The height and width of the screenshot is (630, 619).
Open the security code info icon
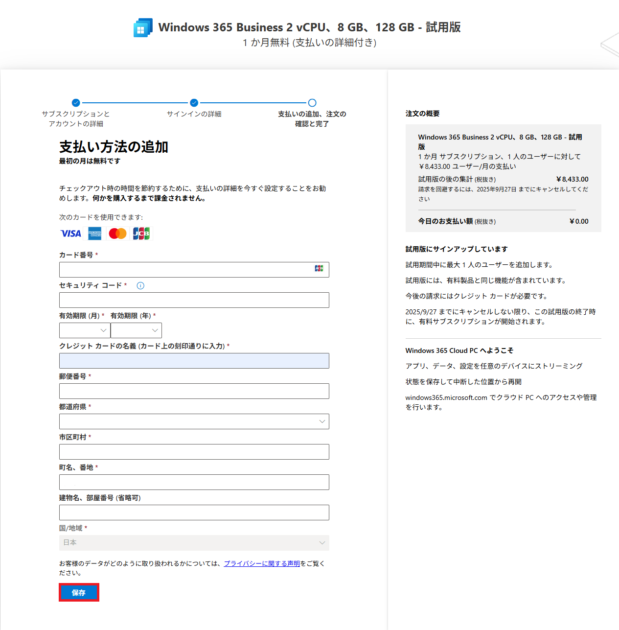point(140,286)
